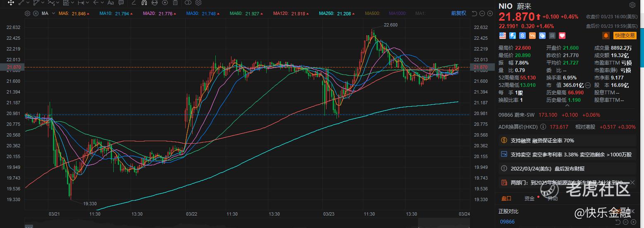644x228 pixels.
Task: Select the arrow marker tool
Action: [x=96, y=2]
